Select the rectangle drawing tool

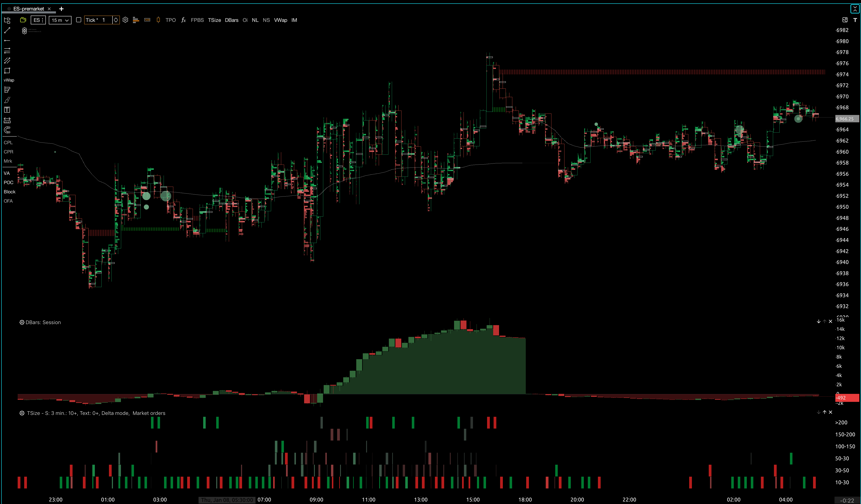7,71
